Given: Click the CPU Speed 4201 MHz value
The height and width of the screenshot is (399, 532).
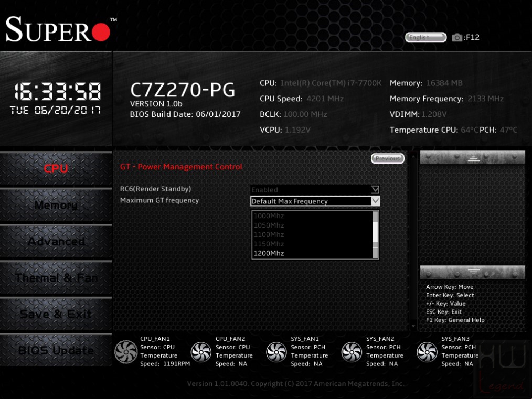Looking at the screenshot, I should 325,99.
